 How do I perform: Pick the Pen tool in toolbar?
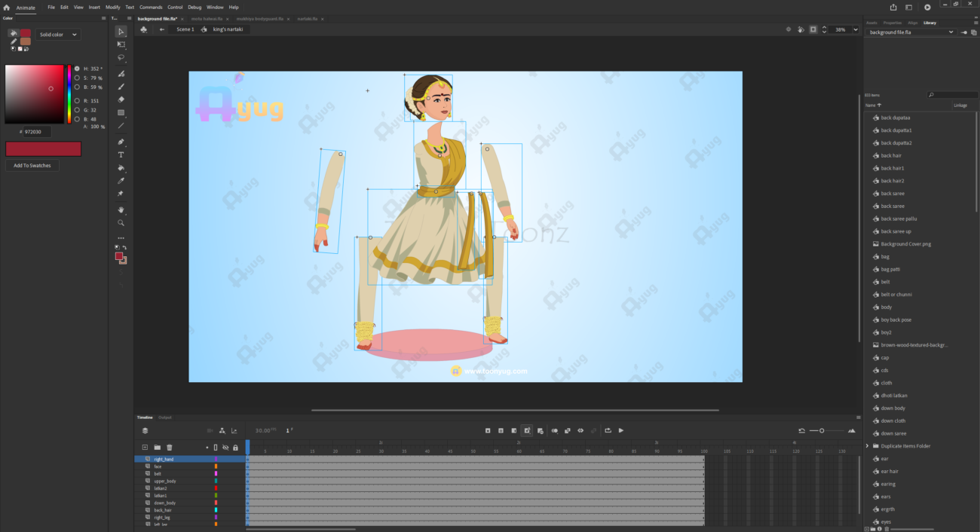pos(121,142)
